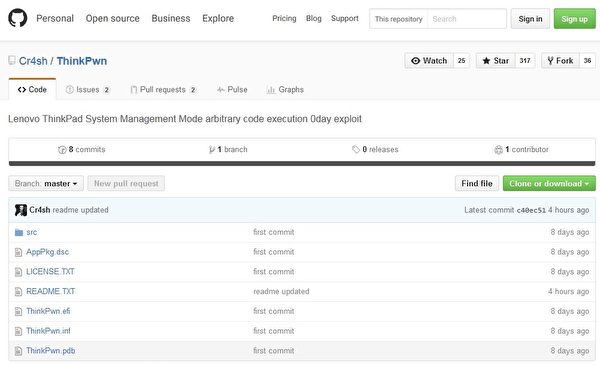Open the Graphs tab
This screenshot has width=600, height=366.
tap(285, 90)
